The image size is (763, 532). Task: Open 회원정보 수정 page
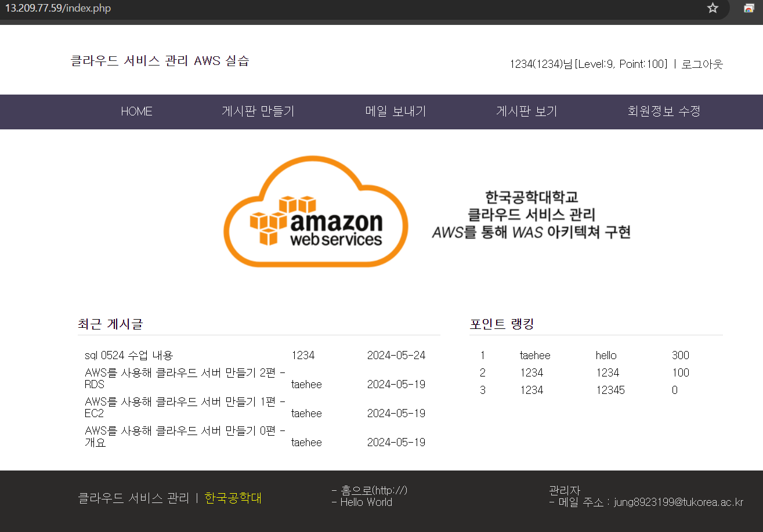click(664, 111)
